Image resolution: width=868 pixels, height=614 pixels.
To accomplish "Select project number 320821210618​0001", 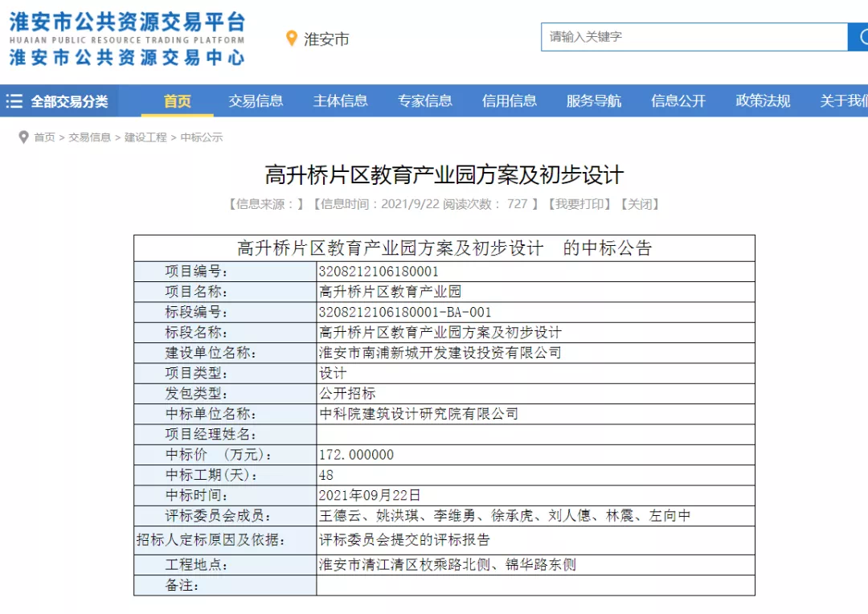I will coord(379,272).
